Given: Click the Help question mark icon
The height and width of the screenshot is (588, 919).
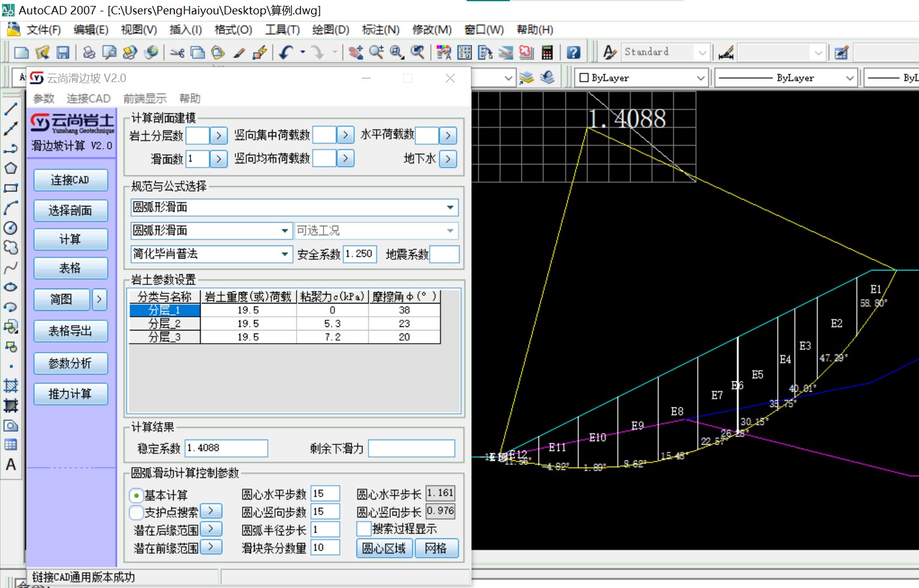Looking at the screenshot, I should point(573,53).
